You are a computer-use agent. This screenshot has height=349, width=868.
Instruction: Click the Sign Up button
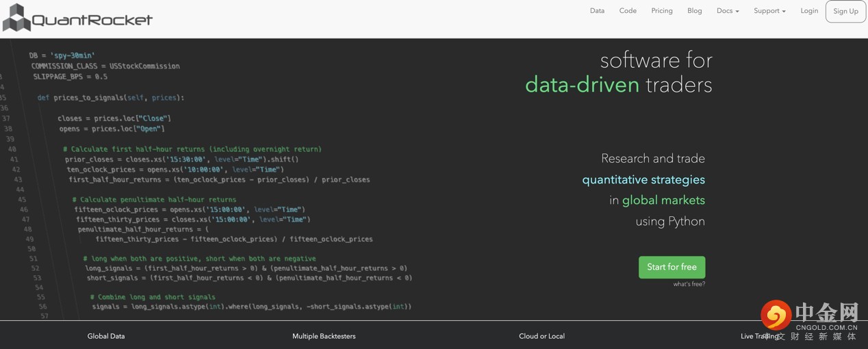[845, 12]
